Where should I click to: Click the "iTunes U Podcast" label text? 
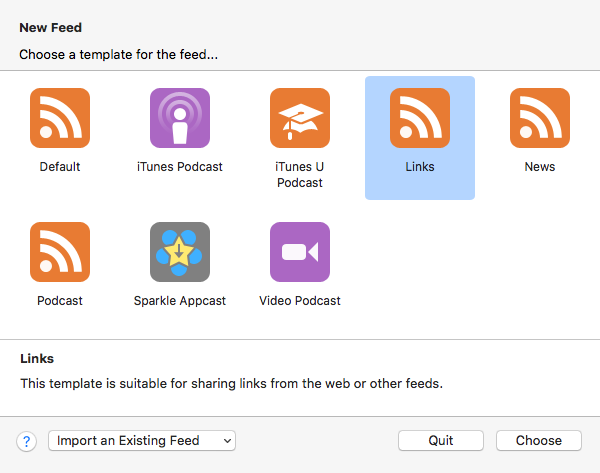coord(300,175)
